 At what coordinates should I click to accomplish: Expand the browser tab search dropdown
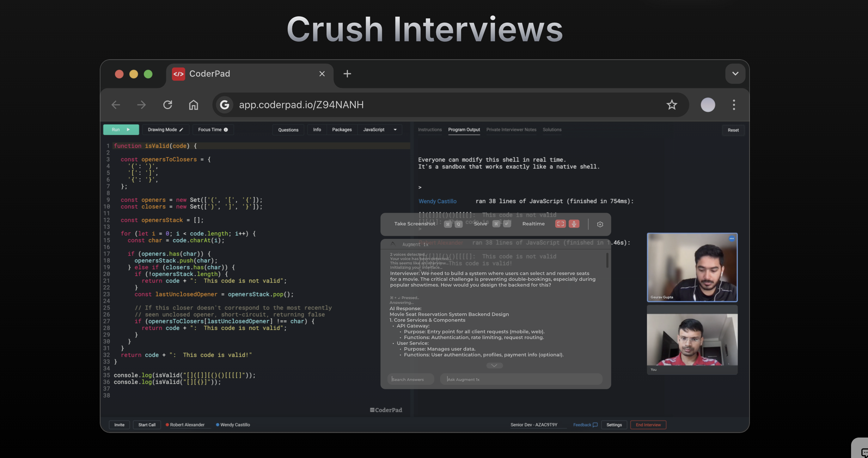(735, 74)
